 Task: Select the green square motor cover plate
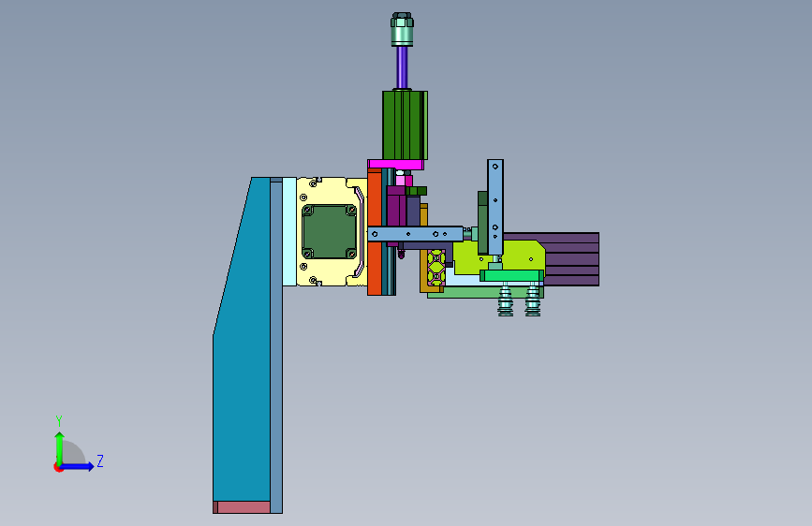click(x=330, y=231)
